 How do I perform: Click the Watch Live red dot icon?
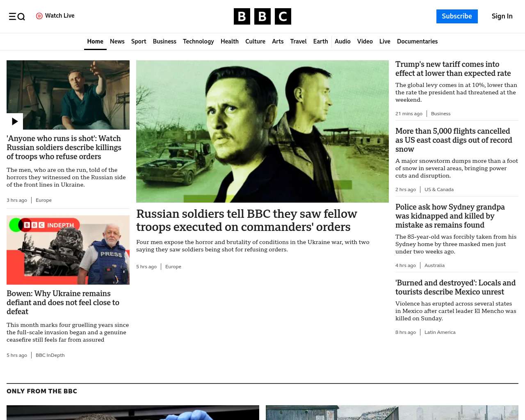39,16
